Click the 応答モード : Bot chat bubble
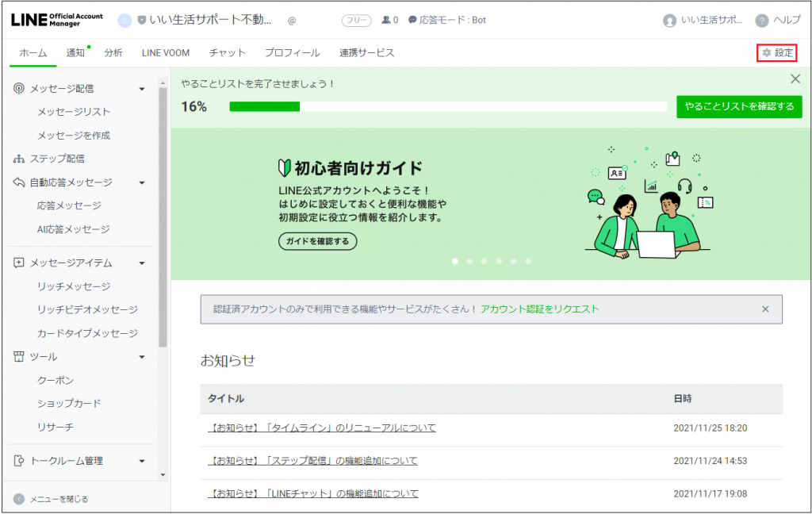This screenshot has width=812, height=514. (412, 20)
